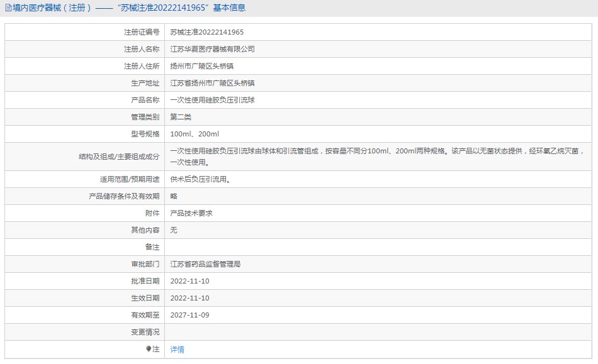Click the 管理类别 label
598x364 pixels.
coord(145,117)
